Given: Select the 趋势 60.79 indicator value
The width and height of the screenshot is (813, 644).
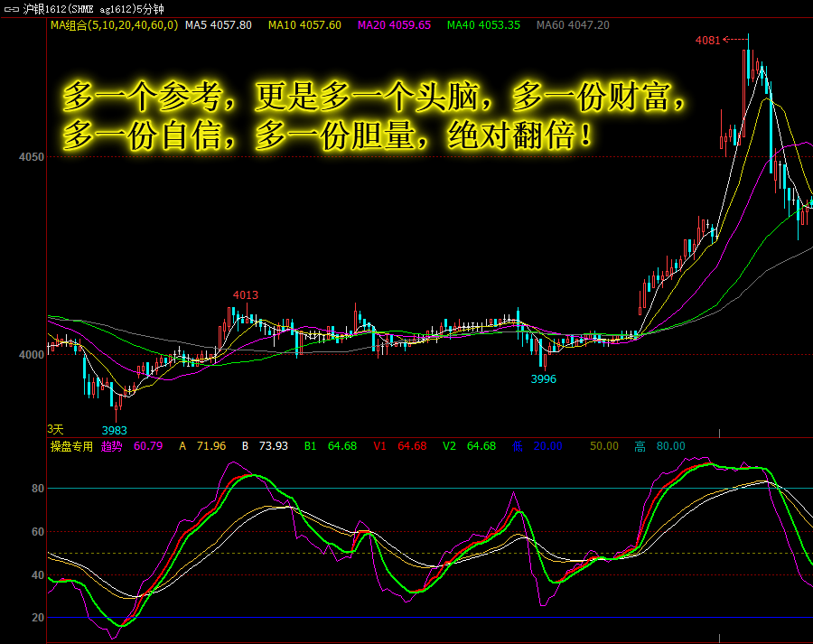Looking at the screenshot, I should click(x=132, y=446).
